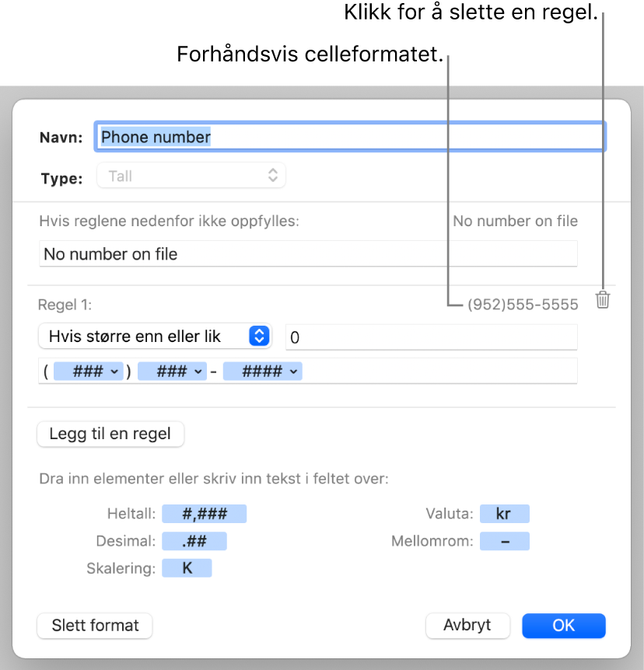Open the Type popup showing Tall
Viewport: 644px width, 670px height.
tap(191, 176)
